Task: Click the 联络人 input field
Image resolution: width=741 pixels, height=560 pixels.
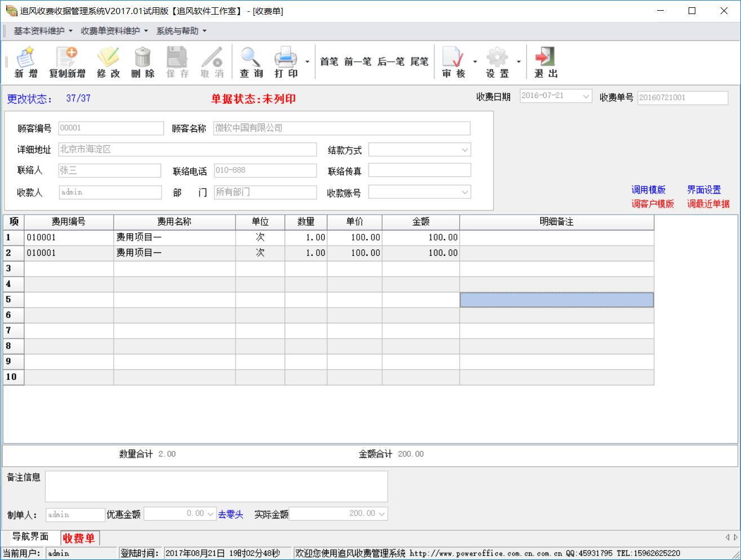Action: click(110, 171)
